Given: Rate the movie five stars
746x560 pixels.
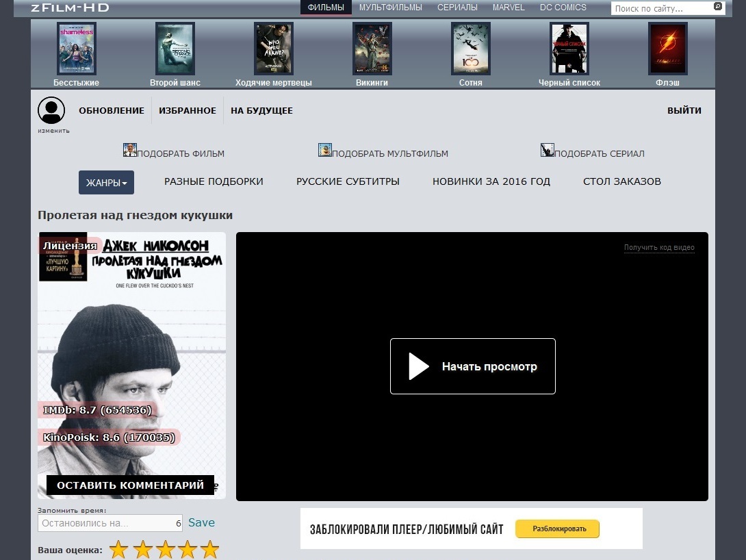Looking at the screenshot, I should 209,550.
